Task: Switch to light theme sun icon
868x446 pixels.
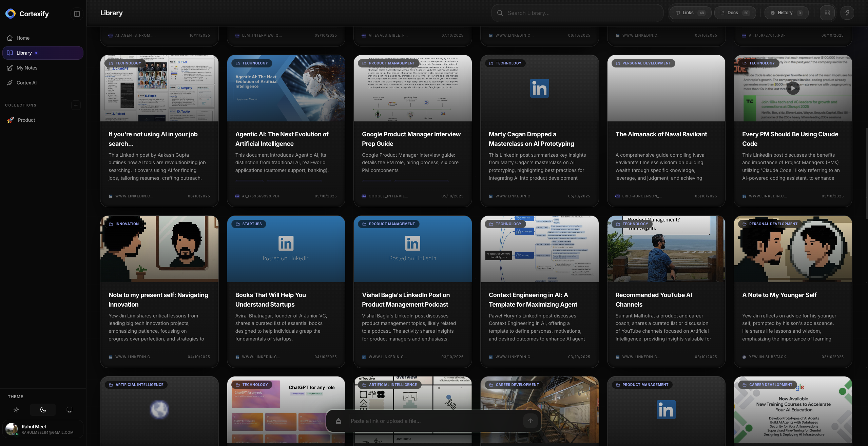Action: point(16,410)
